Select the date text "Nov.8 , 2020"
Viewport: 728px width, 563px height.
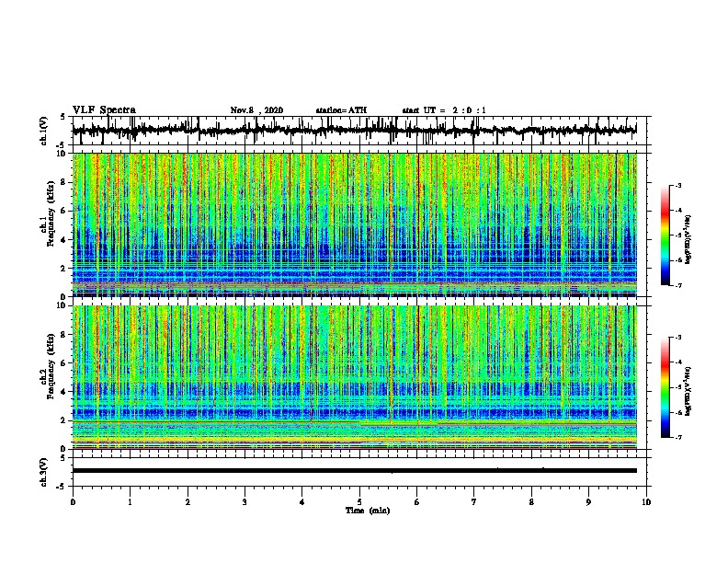click(x=256, y=110)
